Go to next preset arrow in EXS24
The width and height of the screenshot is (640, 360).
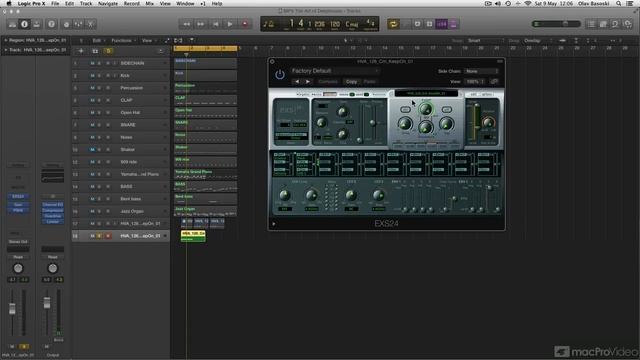click(x=308, y=82)
